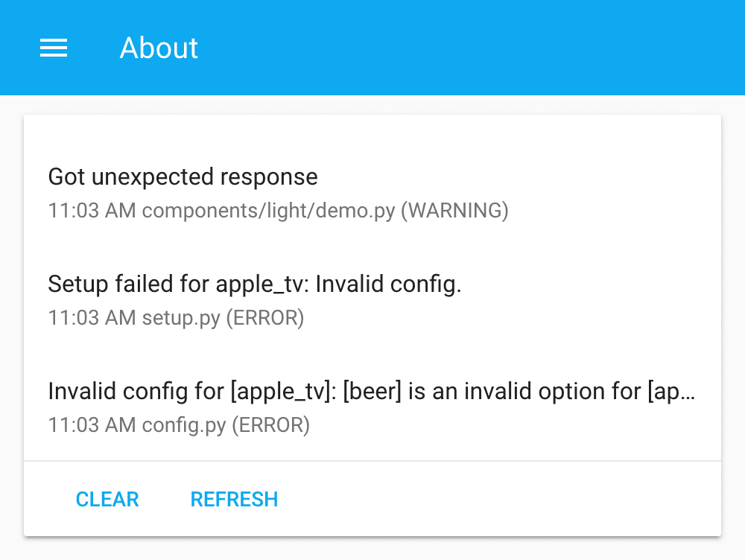745x560 pixels.
Task: Select the 'Got unexpected response' warning entry
Action: [x=183, y=177]
